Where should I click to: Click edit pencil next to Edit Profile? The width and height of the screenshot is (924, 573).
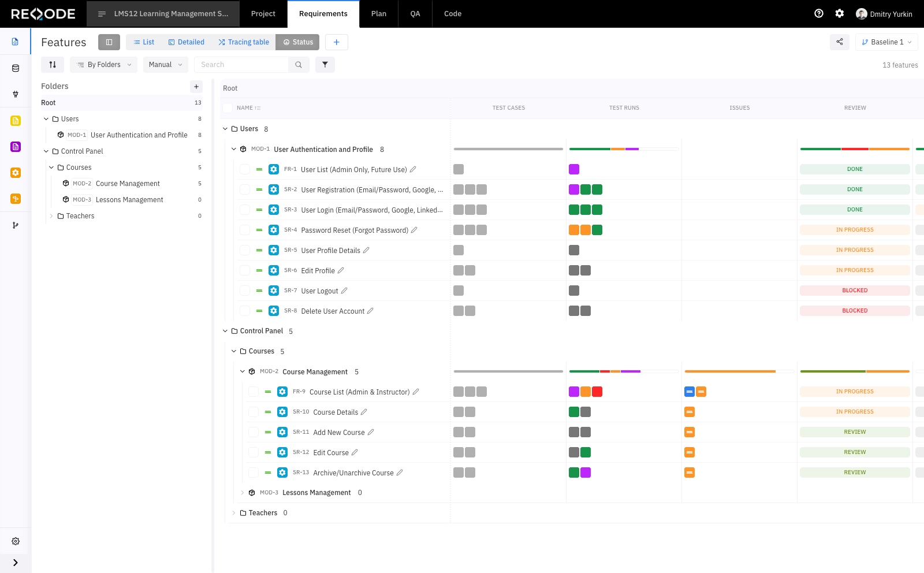coord(341,270)
